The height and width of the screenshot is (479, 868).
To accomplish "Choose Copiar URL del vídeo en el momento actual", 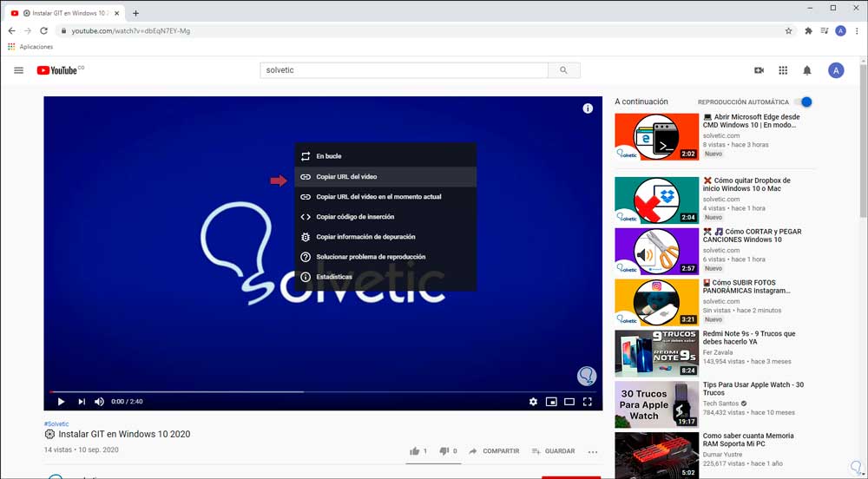I will 385,197.
